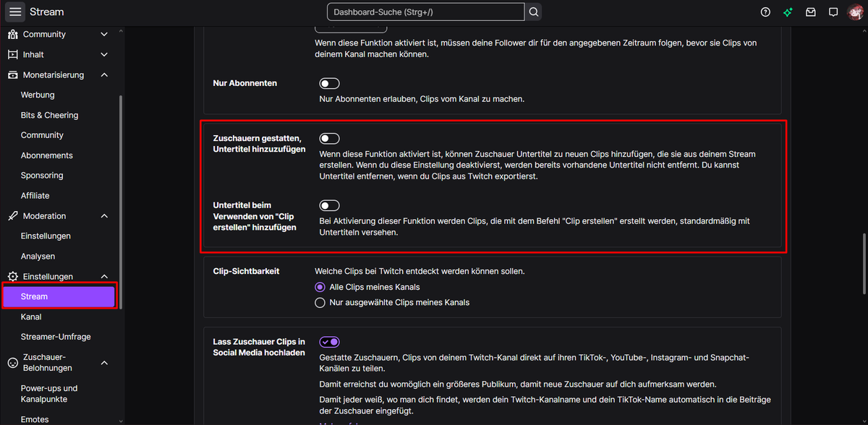The height and width of the screenshot is (425, 868).
Task: Enable the Nur Abonnenten toggle
Action: (x=329, y=83)
